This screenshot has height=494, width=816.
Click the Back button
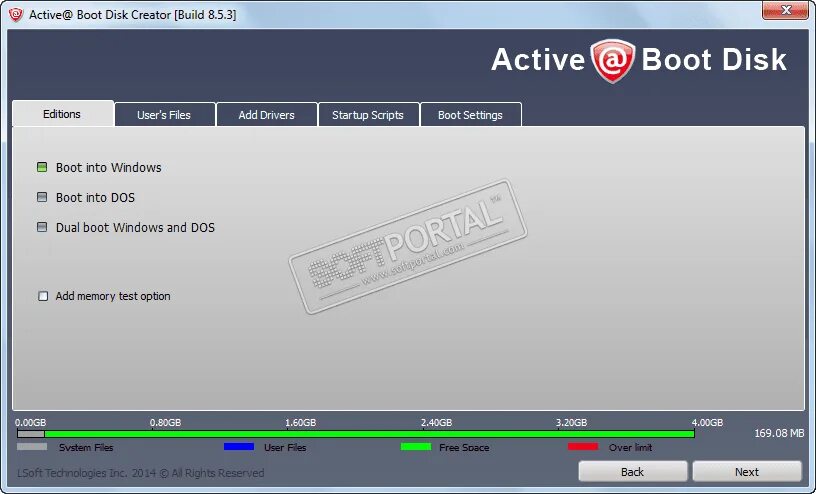click(x=632, y=472)
